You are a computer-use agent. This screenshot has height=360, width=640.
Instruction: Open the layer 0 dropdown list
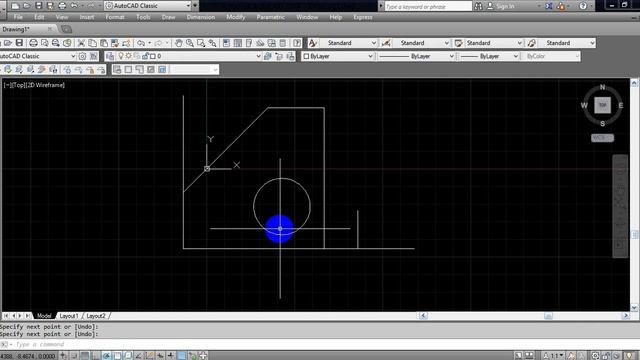click(x=189, y=56)
